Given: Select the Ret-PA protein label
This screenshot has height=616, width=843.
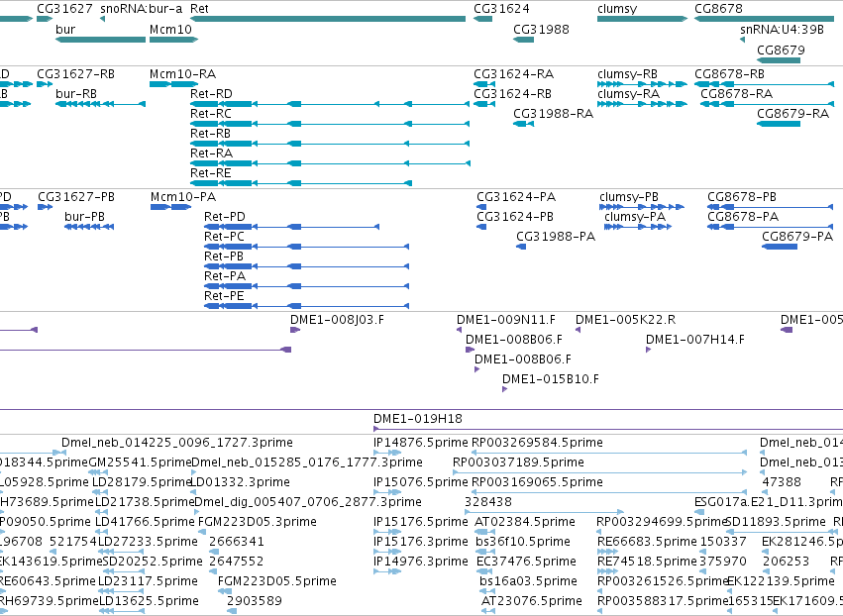Looking at the screenshot, I should pos(225,276).
